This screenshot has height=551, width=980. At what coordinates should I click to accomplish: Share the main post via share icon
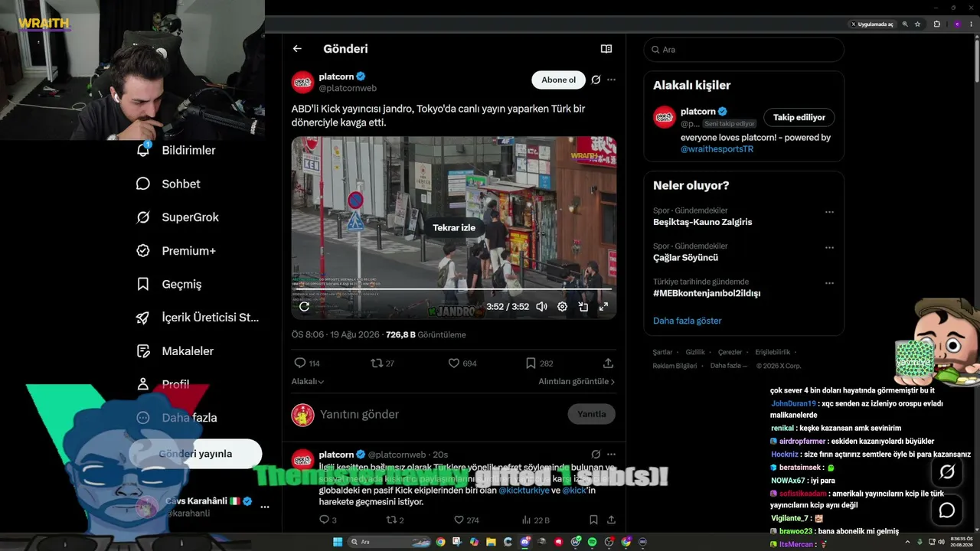(x=608, y=364)
